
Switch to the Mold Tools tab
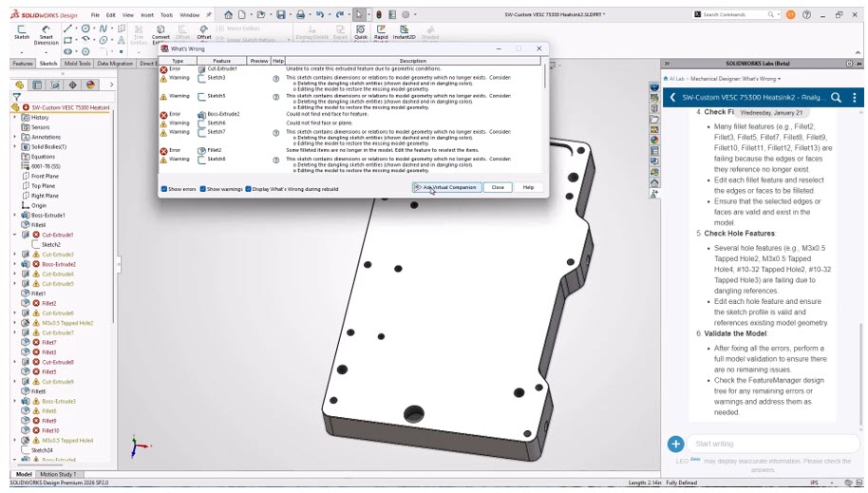(x=78, y=64)
